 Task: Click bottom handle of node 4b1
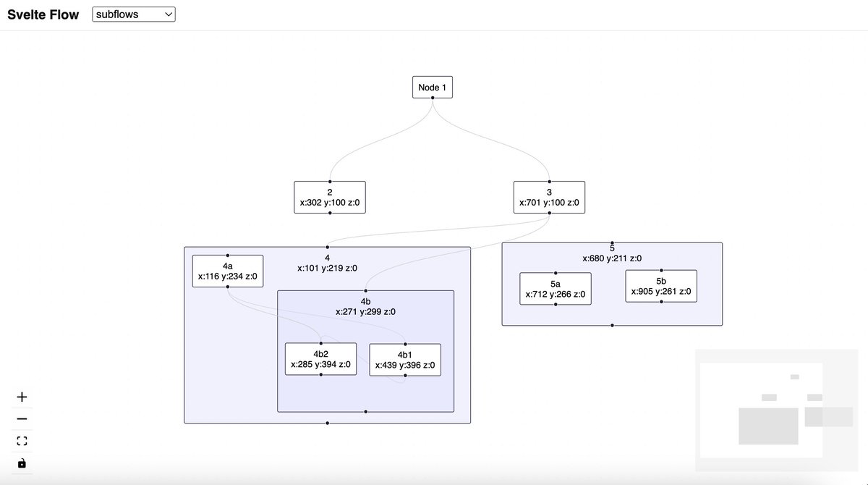pos(405,376)
